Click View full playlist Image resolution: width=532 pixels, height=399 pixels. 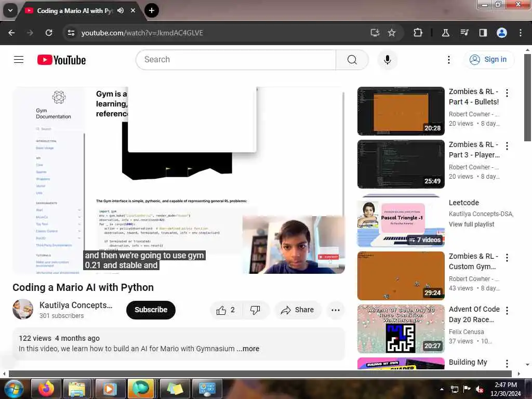click(471, 224)
